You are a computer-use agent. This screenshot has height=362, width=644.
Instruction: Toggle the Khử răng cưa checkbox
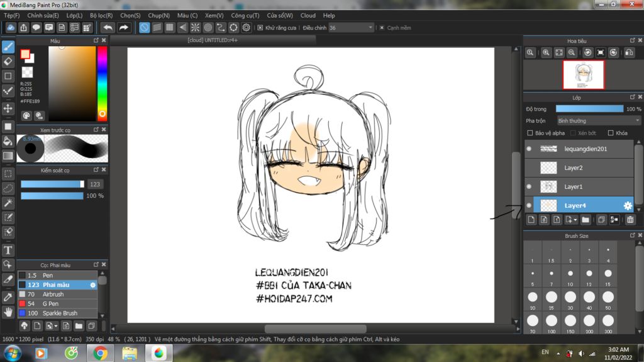pos(260,28)
